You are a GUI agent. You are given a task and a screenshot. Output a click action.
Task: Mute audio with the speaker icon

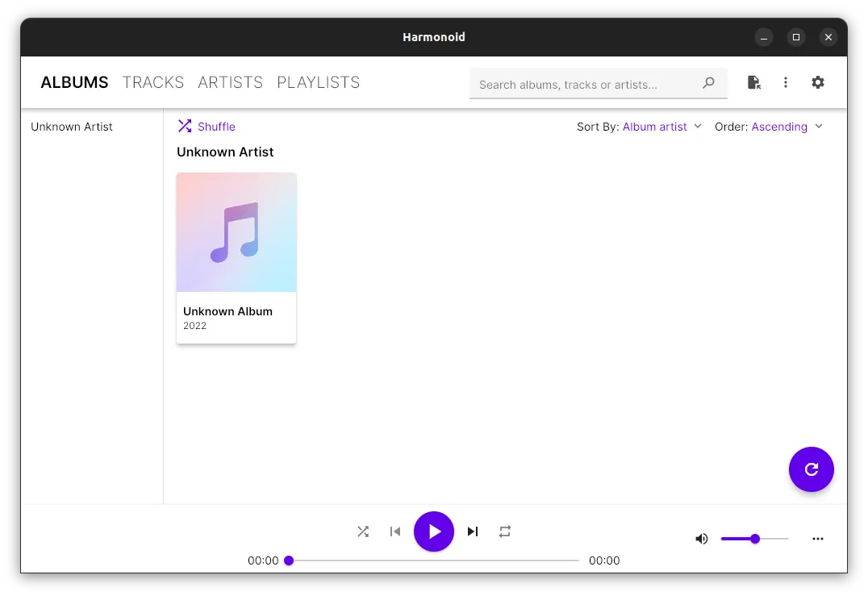click(x=702, y=539)
